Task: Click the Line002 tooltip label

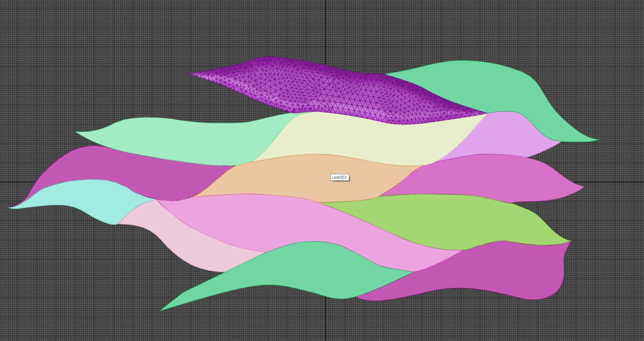Action: point(339,177)
